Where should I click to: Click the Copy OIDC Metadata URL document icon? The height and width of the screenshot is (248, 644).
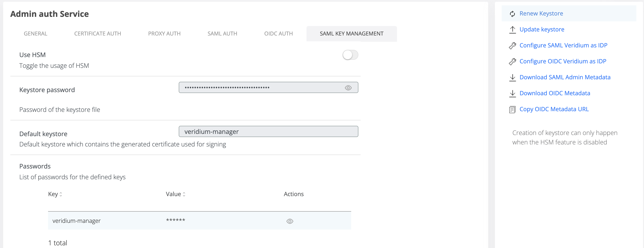pyautogui.click(x=512, y=109)
